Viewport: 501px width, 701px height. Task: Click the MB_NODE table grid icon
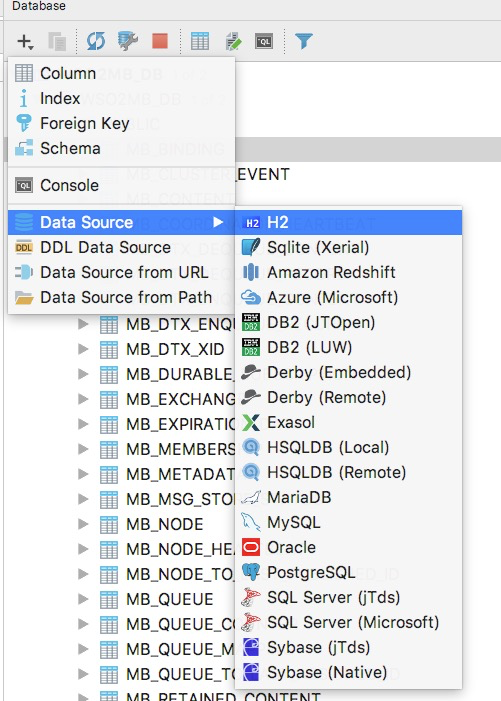coord(109,524)
